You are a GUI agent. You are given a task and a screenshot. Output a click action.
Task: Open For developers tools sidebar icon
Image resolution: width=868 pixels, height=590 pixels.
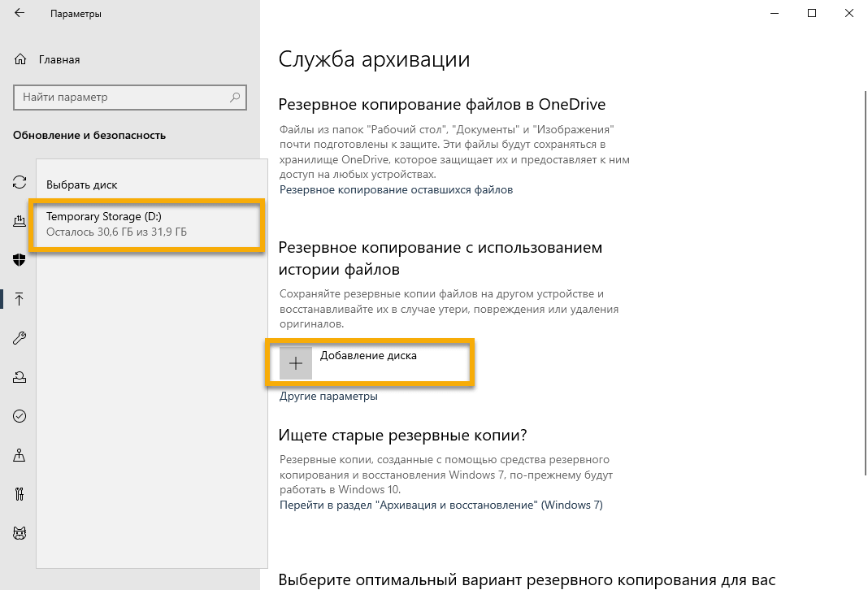pyautogui.click(x=20, y=494)
